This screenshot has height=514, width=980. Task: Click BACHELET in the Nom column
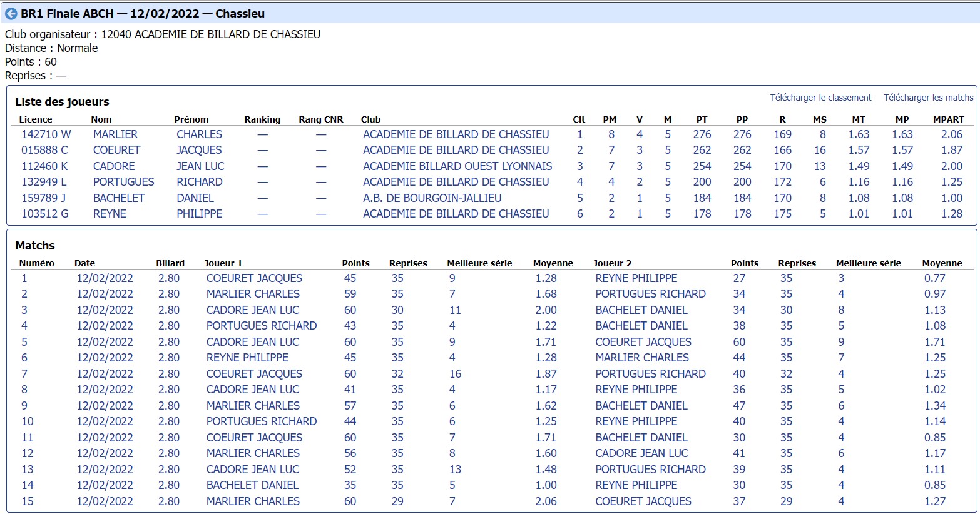coord(119,198)
